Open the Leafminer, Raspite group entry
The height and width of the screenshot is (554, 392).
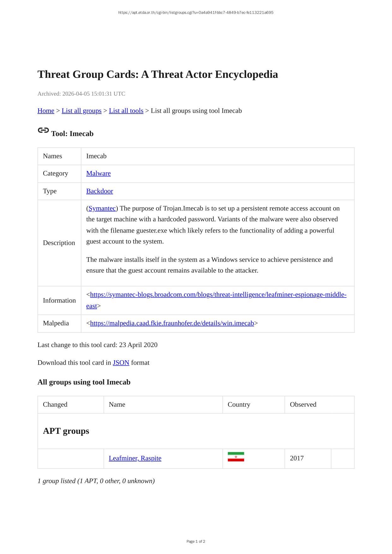pyautogui.click(x=135, y=458)
